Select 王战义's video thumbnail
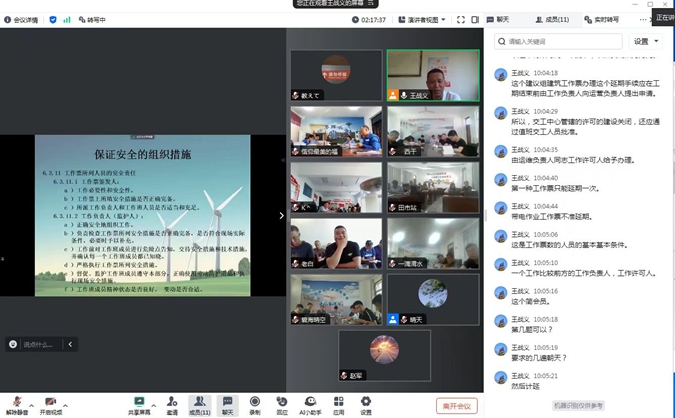Viewport: 675px width, 418px height. pos(433,75)
